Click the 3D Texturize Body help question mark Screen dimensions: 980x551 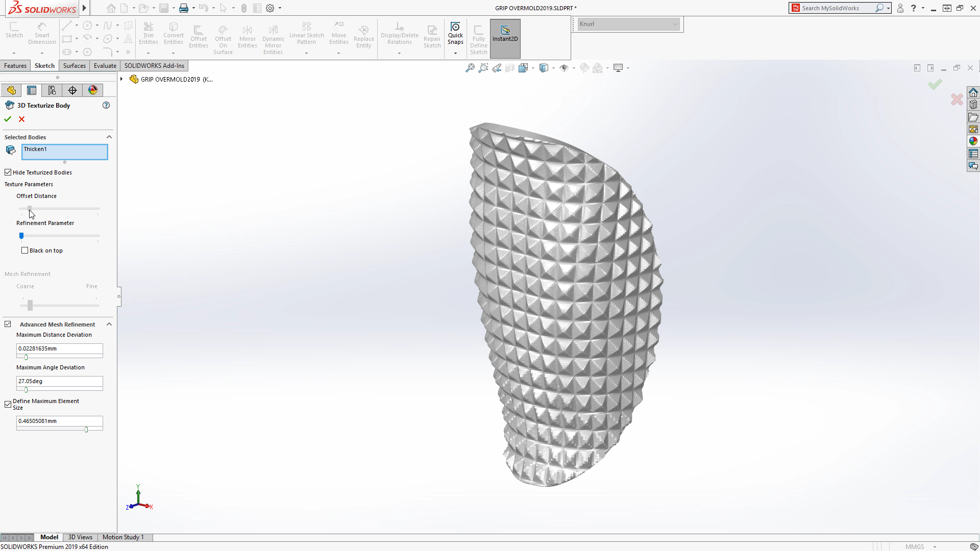click(x=106, y=105)
